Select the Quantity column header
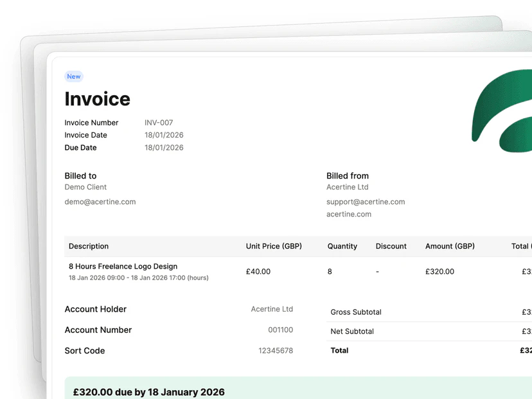This screenshot has width=532, height=399. coord(342,246)
